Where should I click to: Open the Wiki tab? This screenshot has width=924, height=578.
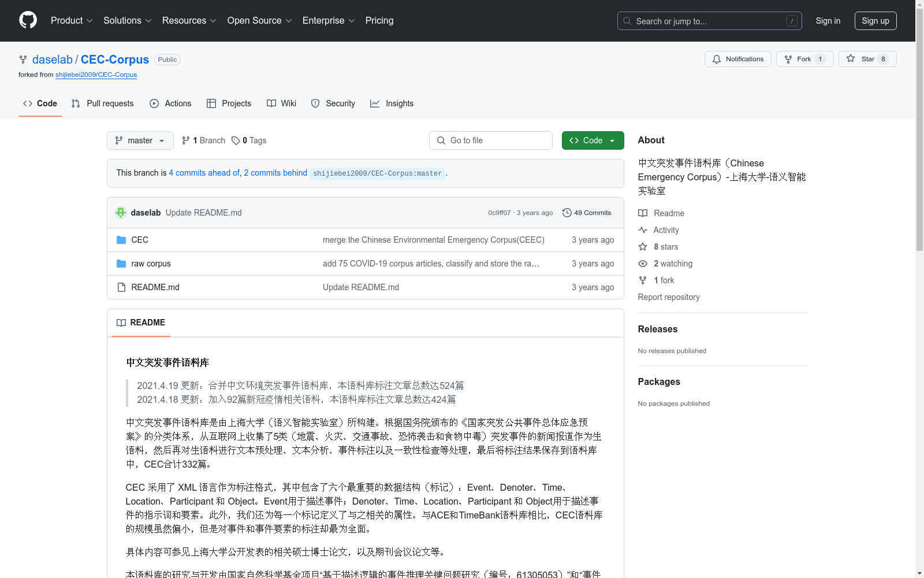point(281,103)
